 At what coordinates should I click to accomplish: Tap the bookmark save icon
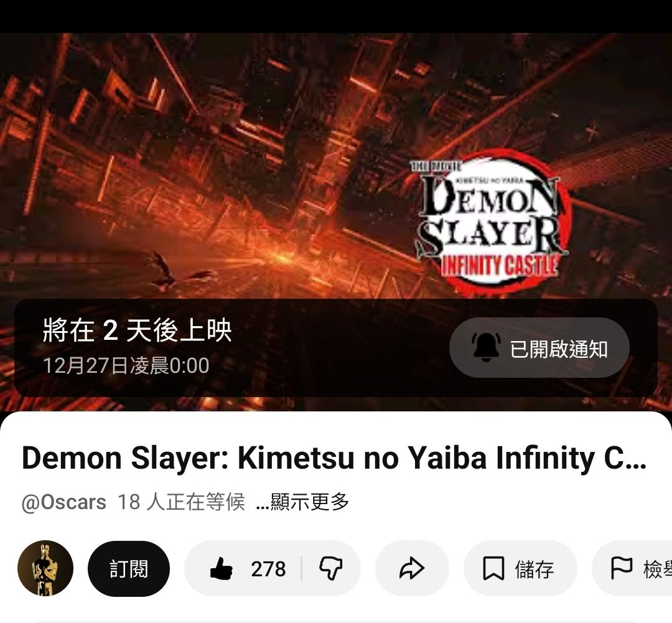pos(493,569)
